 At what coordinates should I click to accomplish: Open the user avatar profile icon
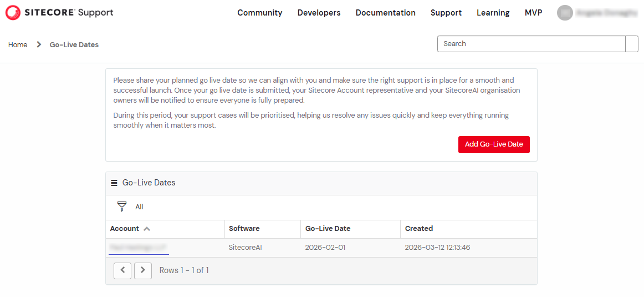pyautogui.click(x=565, y=13)
